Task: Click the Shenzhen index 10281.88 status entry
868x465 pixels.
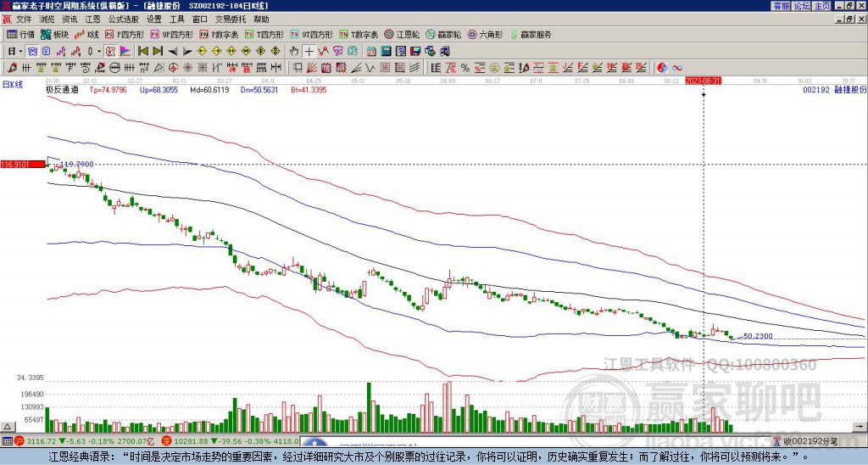Action: (x=231, y=441)
